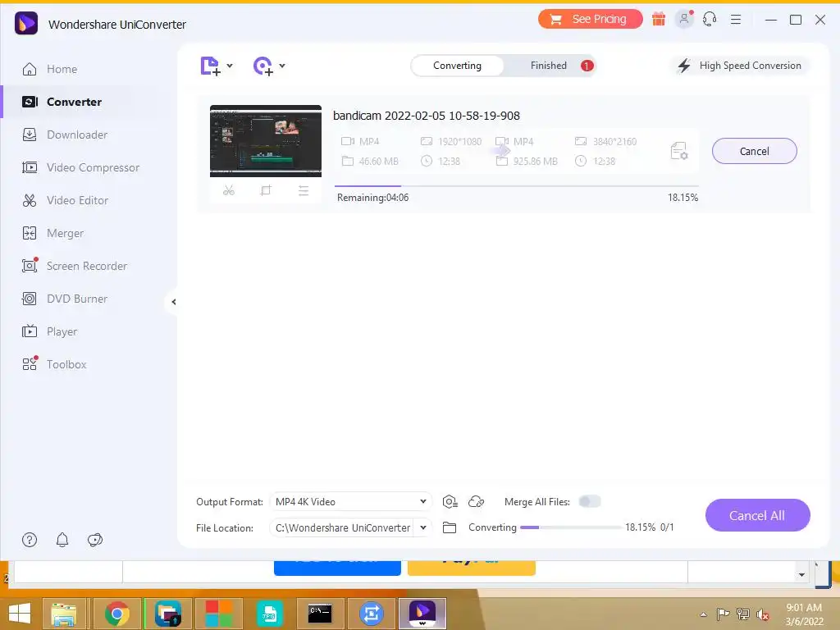This screenshot has width=840, height=630.
Task: Open the Output Format dropdown MP4 4K Video
Action: (350, 501)
